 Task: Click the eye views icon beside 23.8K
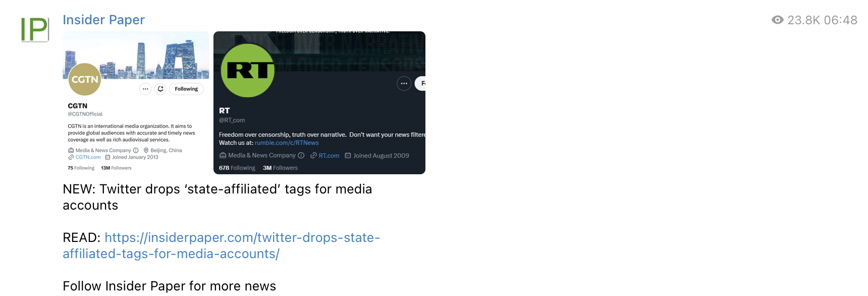click(x=778, y=20)
